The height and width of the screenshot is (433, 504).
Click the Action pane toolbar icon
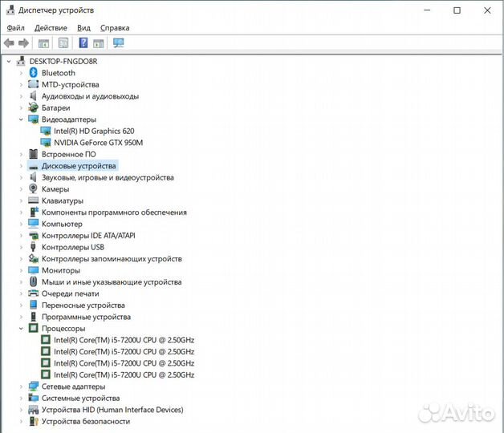click(99, 43)
